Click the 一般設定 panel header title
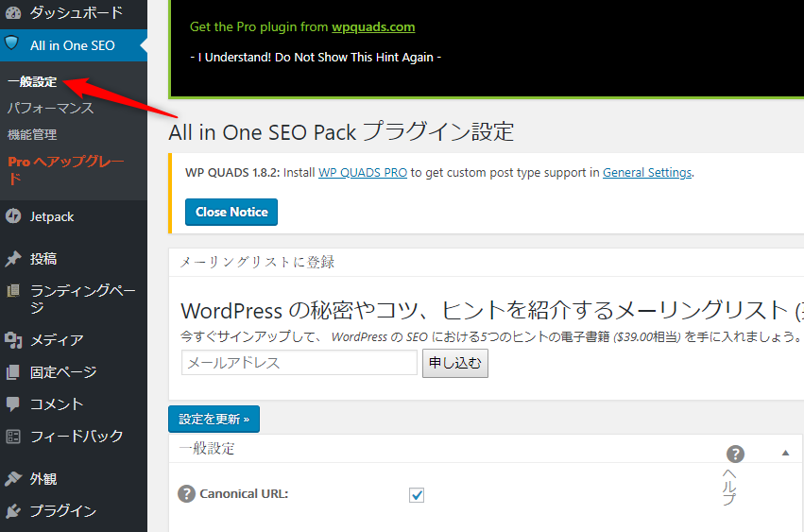The width and height of the screenshot is (804, 532). [x=207, y=449]
